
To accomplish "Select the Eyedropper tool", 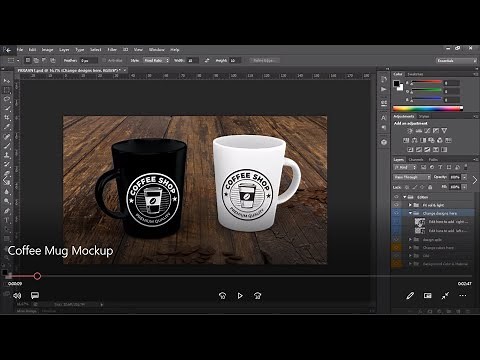I will 7,127.
